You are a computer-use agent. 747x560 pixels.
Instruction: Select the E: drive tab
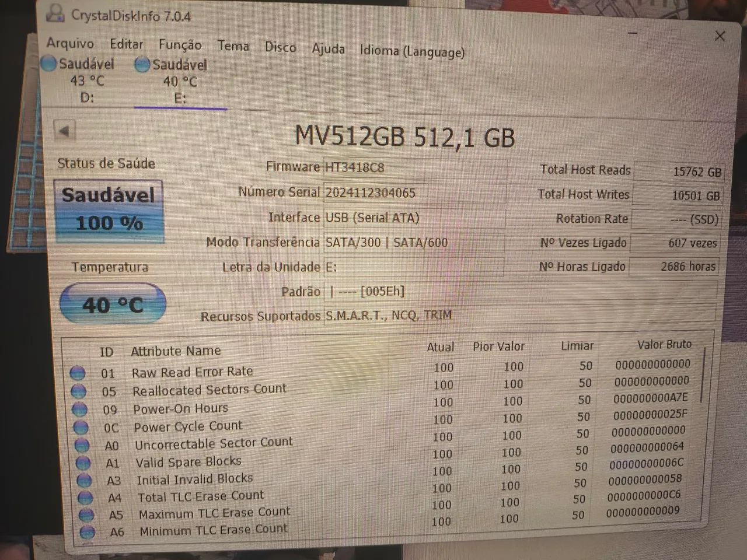coord(180,82)
